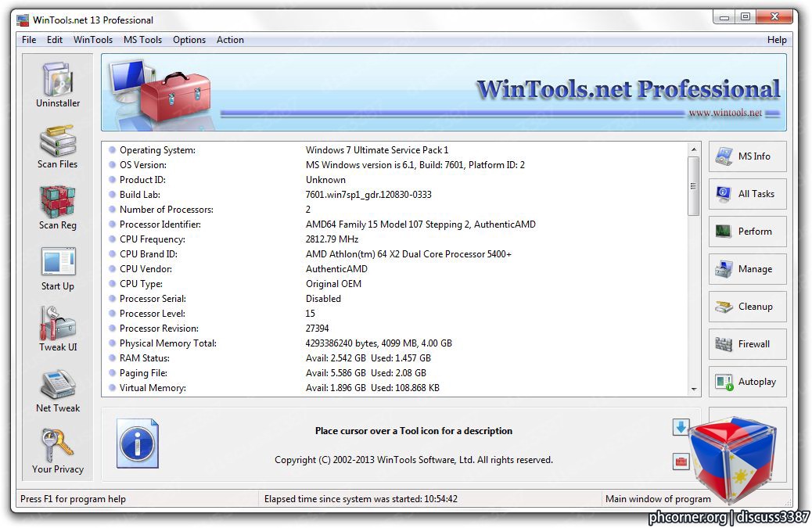Open the Help menu
This screenshot has height=528, width=812.
click(776, 40)
